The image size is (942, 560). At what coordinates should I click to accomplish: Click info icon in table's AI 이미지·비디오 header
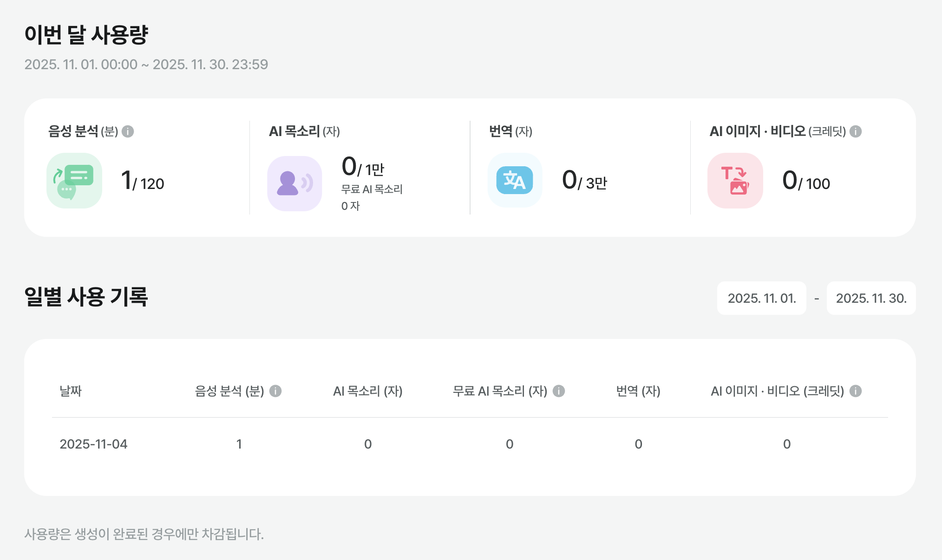pos(856,391)
